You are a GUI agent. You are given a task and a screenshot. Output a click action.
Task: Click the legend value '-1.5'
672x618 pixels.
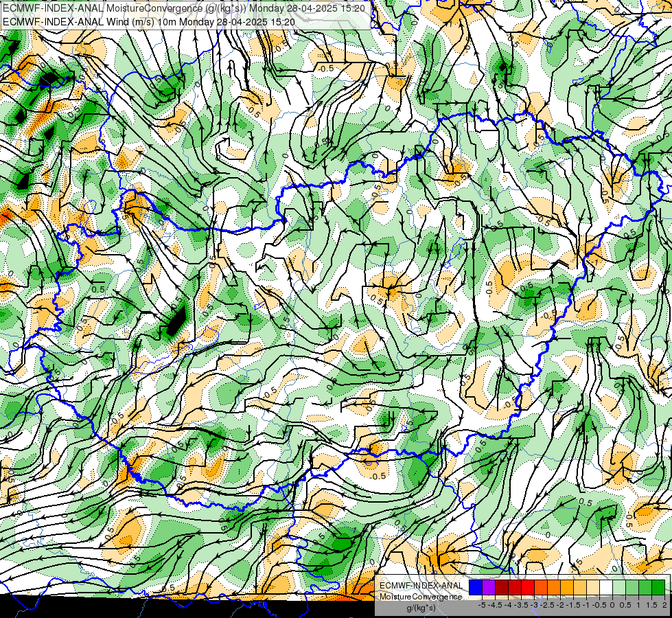tap(573, 605)
